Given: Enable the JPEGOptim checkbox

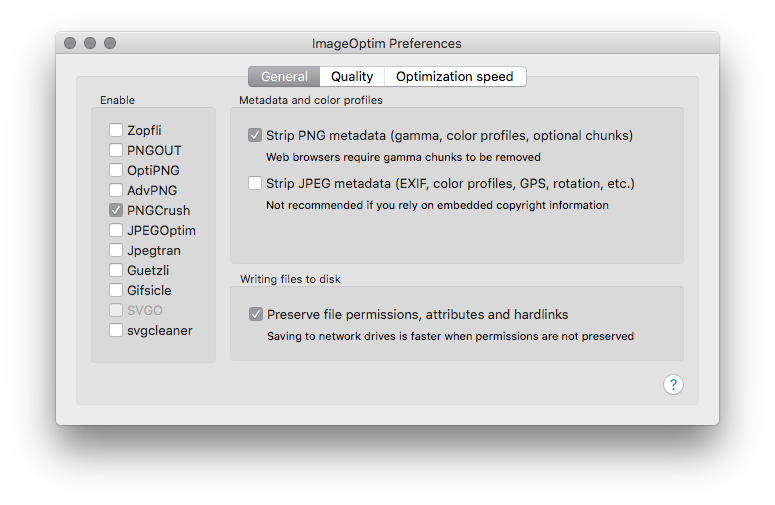Looking at the screenshot, I should point(116,230).
